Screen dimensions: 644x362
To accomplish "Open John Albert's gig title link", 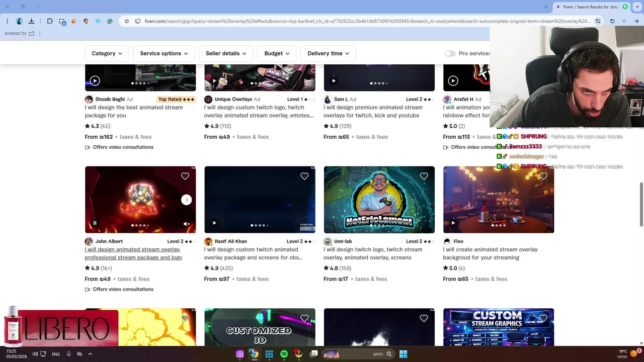I will pyautogui.click(x=133, y=253).
